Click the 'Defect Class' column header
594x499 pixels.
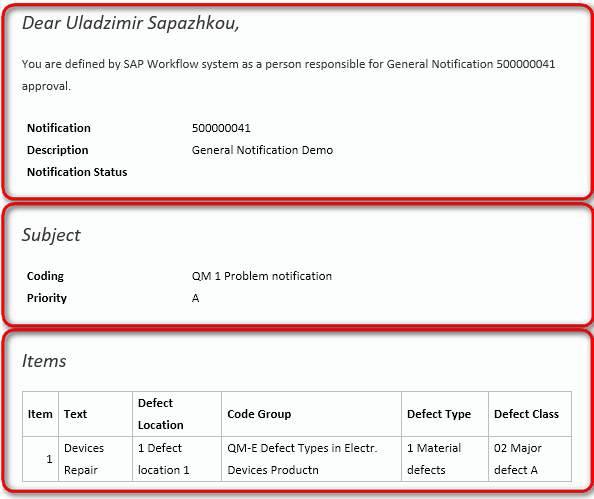tap(530, 414)
